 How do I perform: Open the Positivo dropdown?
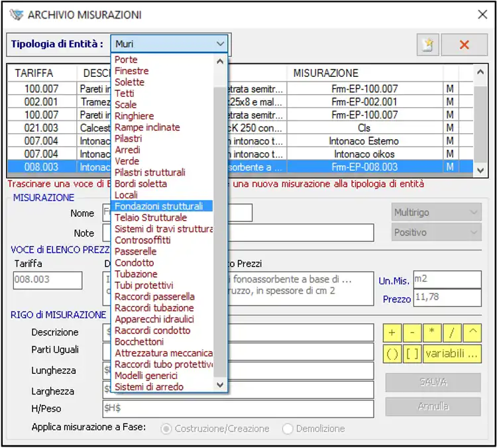coord(436,233)
